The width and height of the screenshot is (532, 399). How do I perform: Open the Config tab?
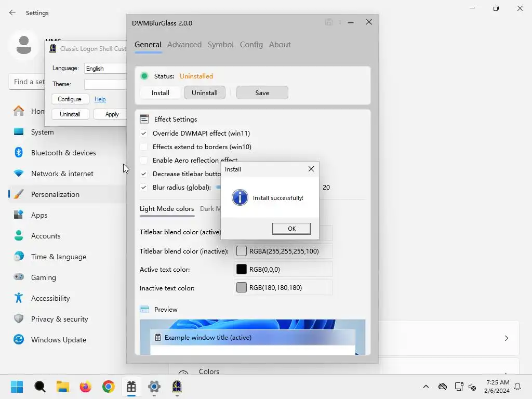pos(251,45)
